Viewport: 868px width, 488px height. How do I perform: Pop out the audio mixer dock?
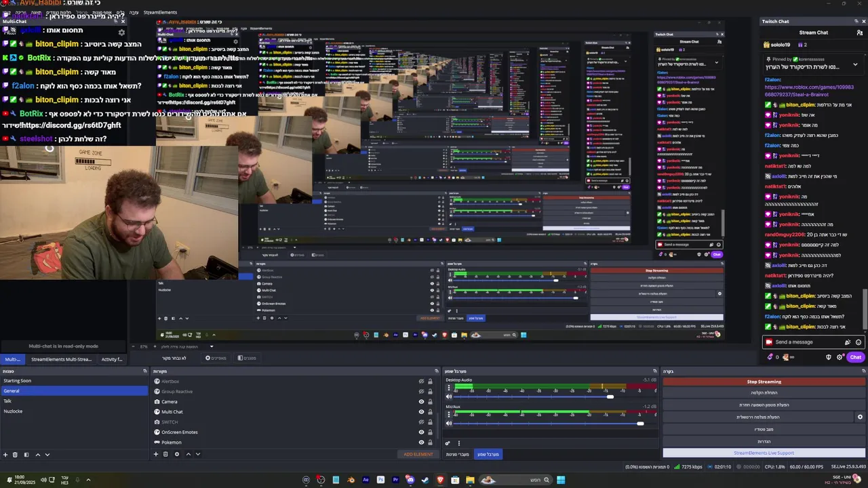[x=655, y=371]
